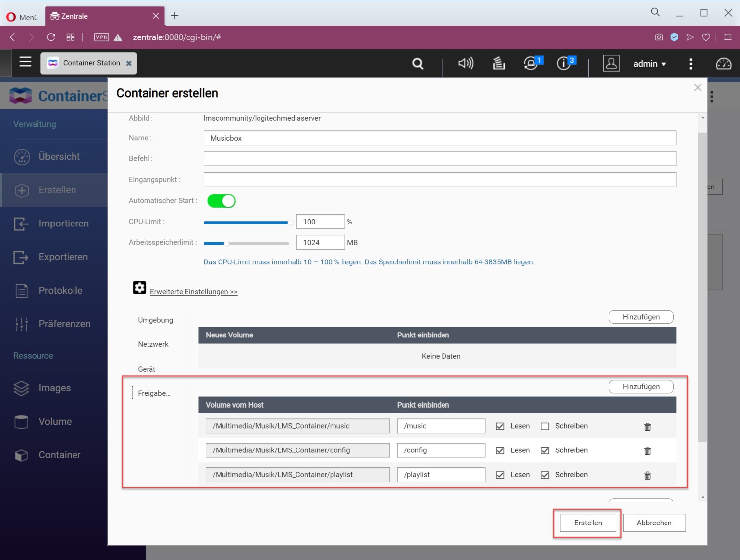Screen dimensions: 740x560
Task: Open Opera ad blocker shield icon
Action: click(674, 37)
